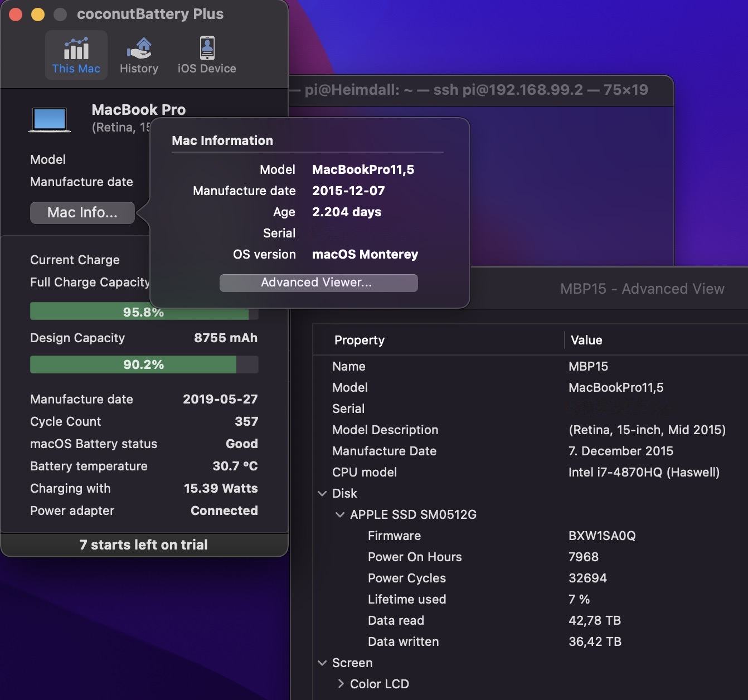Click the value '7. December 2015'
Screen dimensions: 748x700
tap(621, 451)
